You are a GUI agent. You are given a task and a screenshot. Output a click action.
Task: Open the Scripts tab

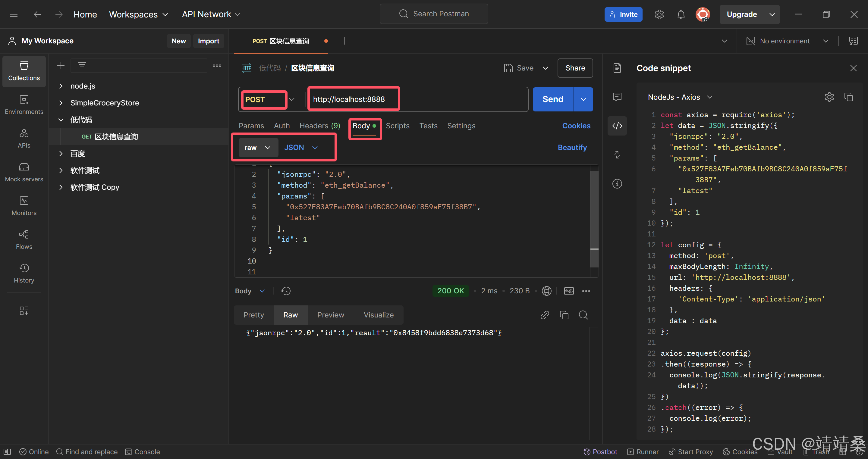(x=397, y=126)
